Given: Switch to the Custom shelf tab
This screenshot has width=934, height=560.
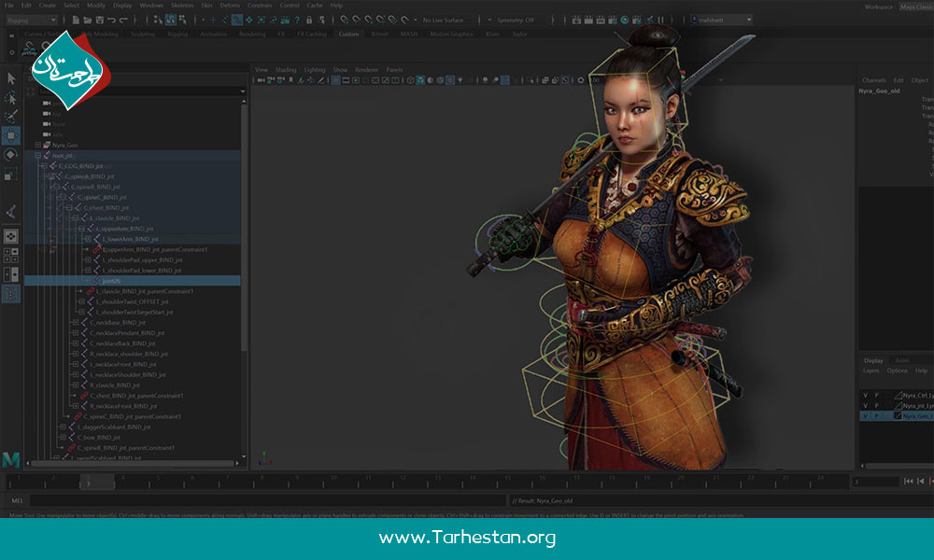Looking at the screenshot, I should point(348,35).
